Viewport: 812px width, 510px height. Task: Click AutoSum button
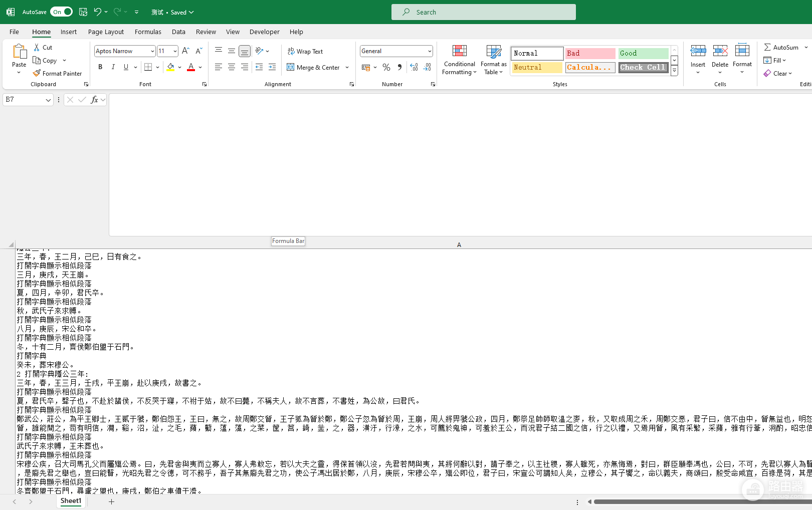pos(781,47)
